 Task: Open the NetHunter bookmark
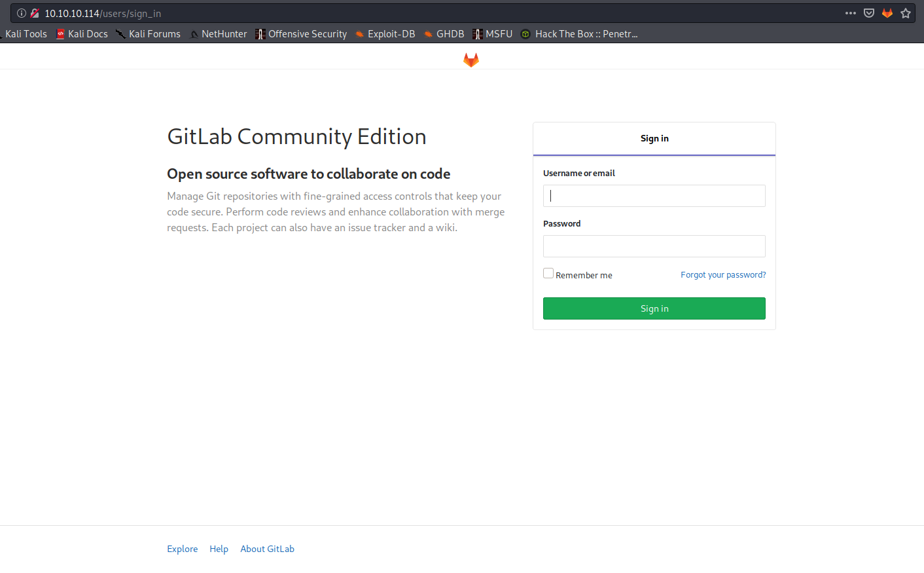(219, 34)
